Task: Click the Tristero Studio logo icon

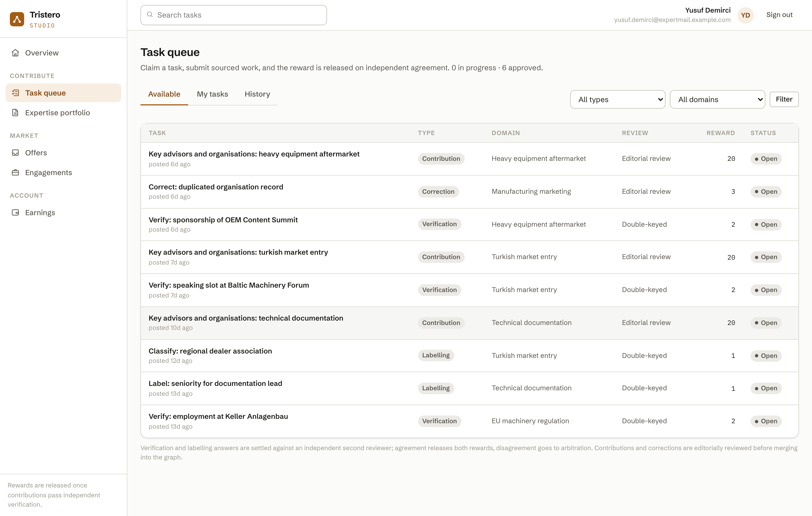Action: 17,19
